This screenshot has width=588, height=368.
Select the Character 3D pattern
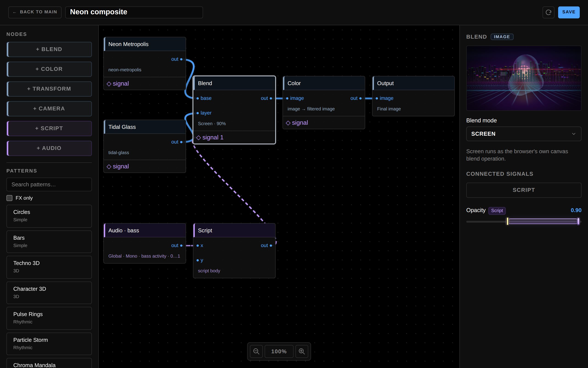coord(49,293)
